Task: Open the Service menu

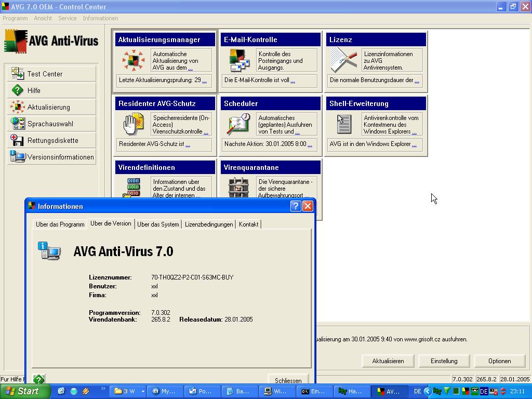Action: tap(67, 18)
